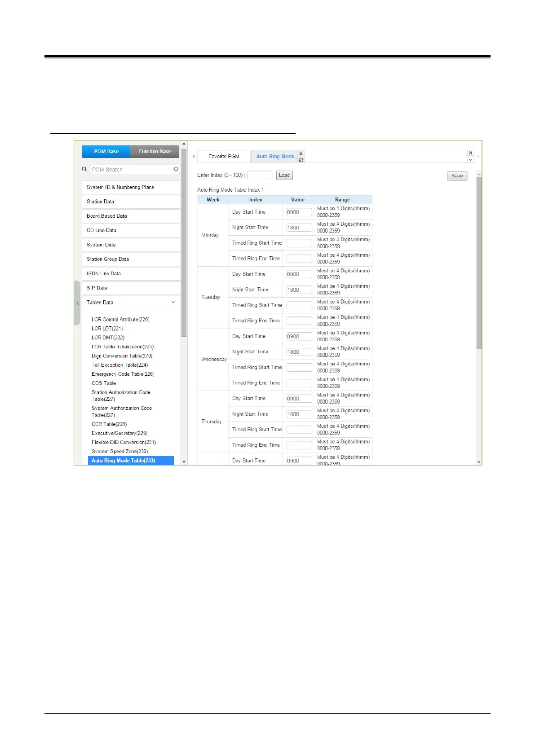This screenshot has height=756, width=535.
Task: Click Tuesday Timed Ring End Time field
Action: [299, 321]
